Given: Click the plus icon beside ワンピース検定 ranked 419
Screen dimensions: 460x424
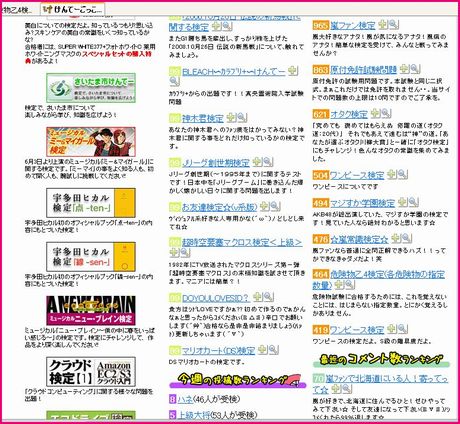Looking at the screenshot, I should 392,329.
